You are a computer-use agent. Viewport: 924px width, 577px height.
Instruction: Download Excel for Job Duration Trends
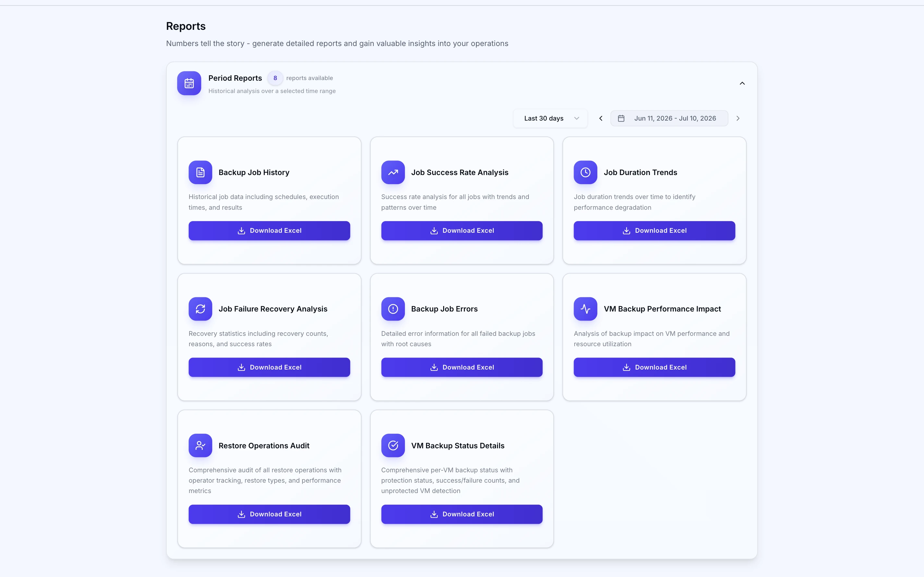pos(654,230)
